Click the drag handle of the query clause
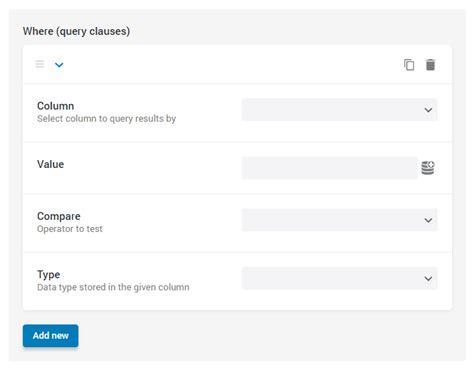Screen dimensions: 474x370 click(40, 64)
